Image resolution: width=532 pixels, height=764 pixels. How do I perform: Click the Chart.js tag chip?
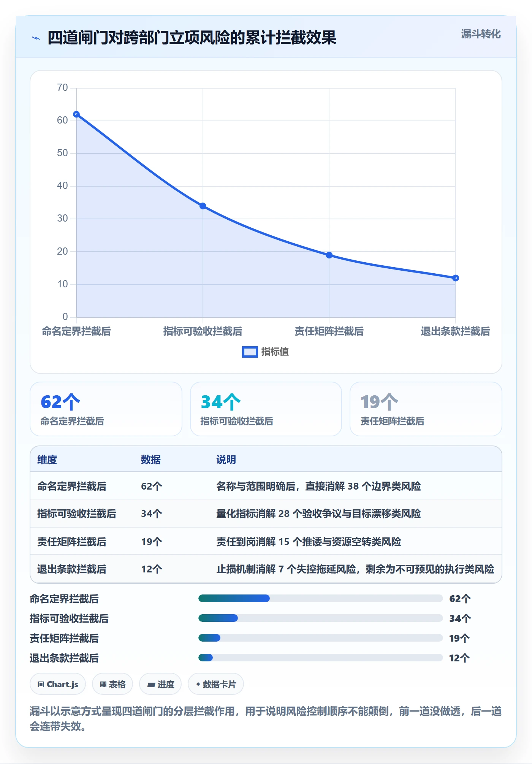click(58, 684)
